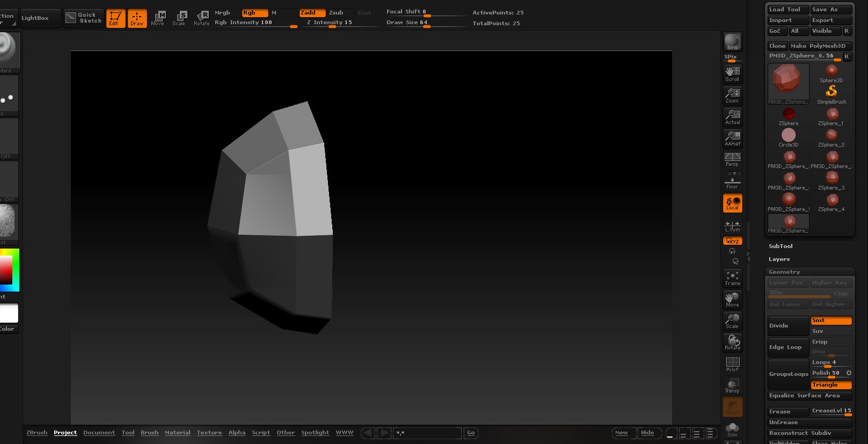Activate the Edit mode button
Image resolution: width=868 pixels, height=444 pixels.
115,18
